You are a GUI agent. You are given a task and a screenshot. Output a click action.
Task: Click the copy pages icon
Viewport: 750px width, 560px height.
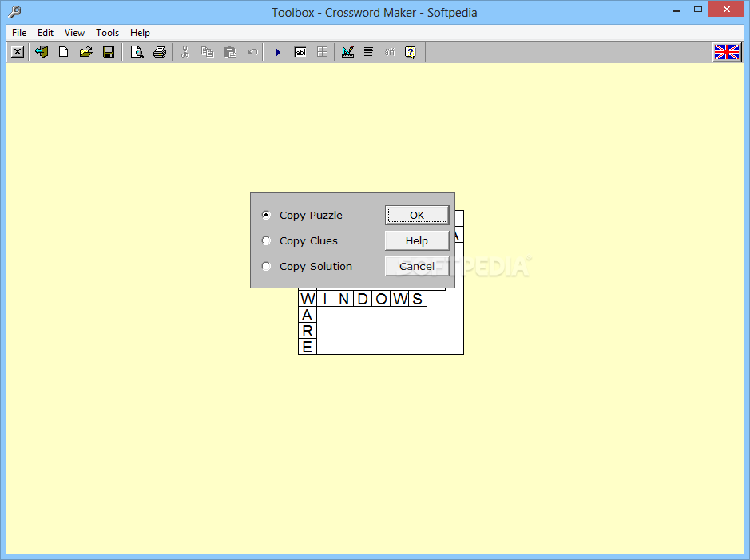(x=207, y=52)
